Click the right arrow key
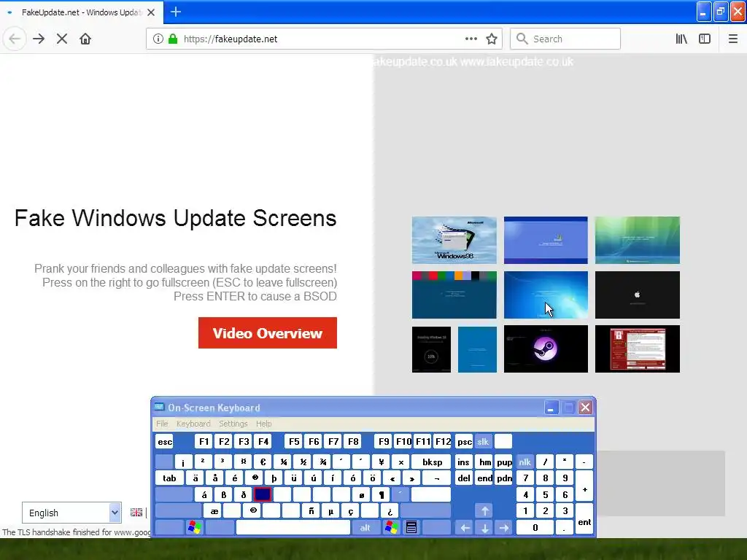Viewport: 747px width, 560px height. pos(504,527)
